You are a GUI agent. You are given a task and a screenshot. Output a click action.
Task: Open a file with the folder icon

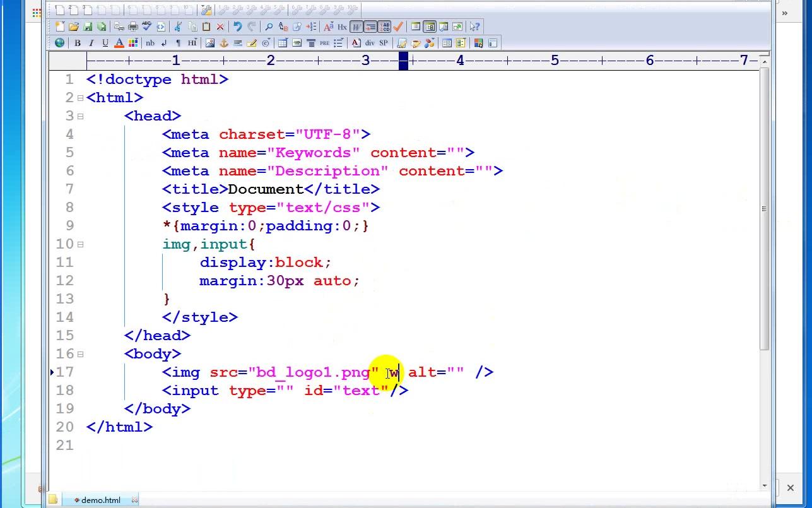pos(74,27)
